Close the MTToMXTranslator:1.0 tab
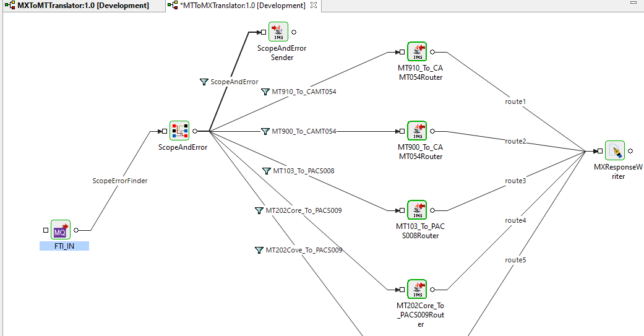The width and height of the screenshot is (644, 336). [x=314, y=6]
